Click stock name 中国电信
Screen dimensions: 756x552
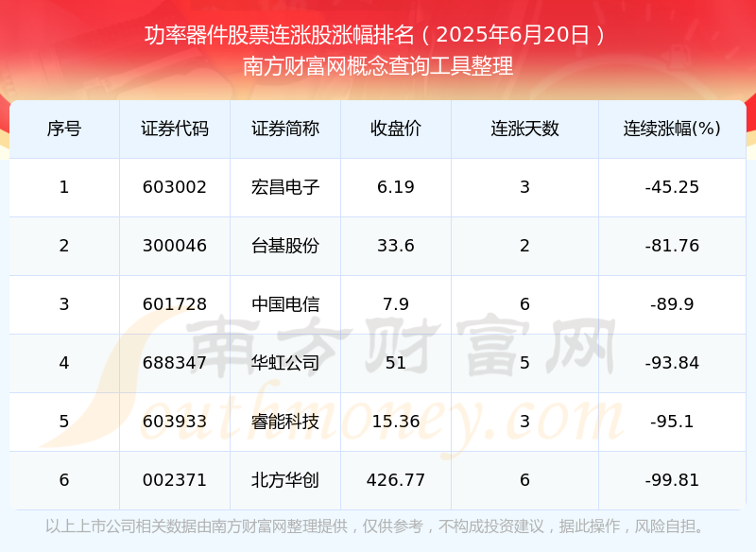tap(285, 304)
